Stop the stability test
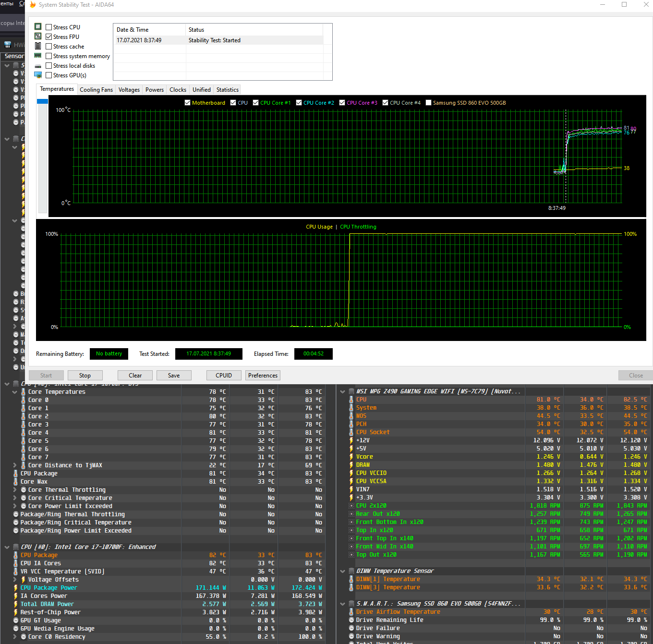 (85, 376)
